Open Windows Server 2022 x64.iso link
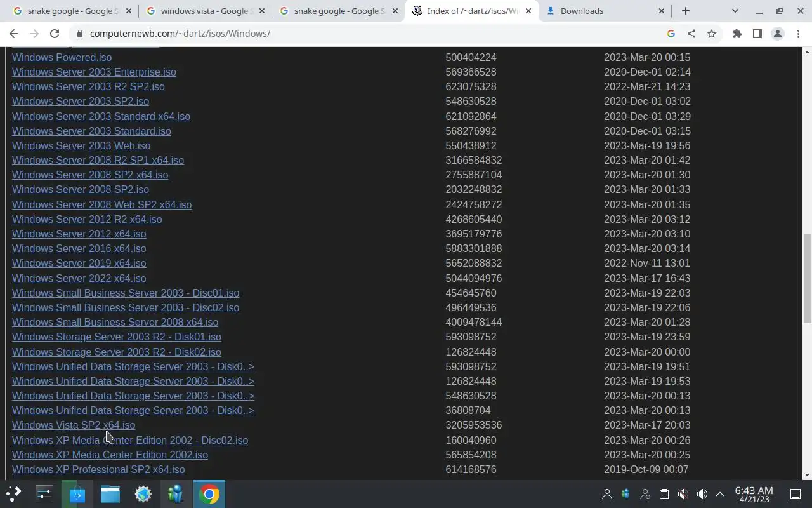This screenshot has width=812, height=508. [79, 278]
